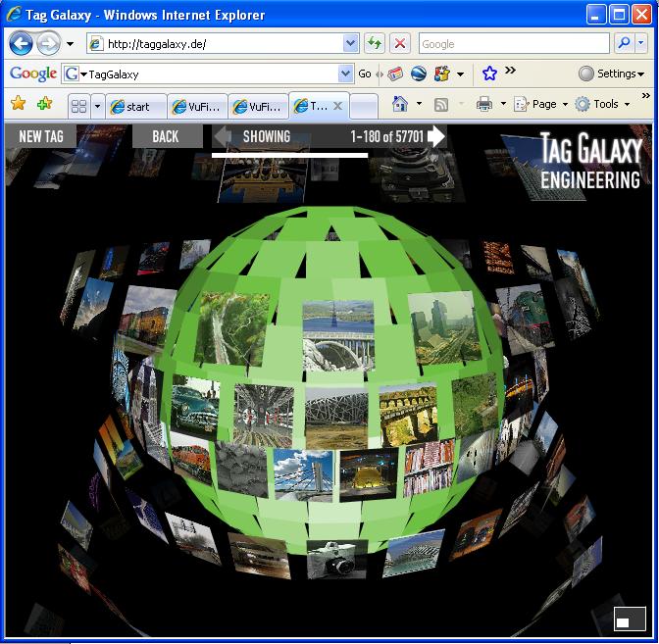Open the colorful bookshelf photo

429,467
